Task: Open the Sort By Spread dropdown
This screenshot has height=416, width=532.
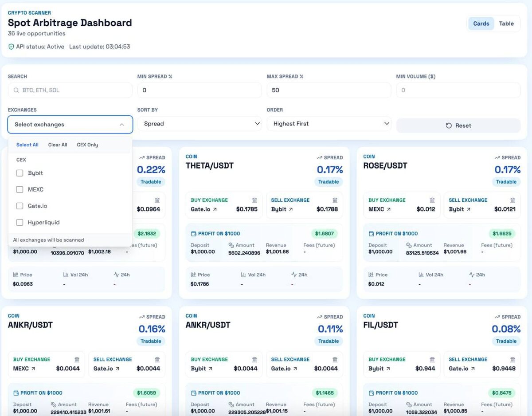Action: coord(199,124)
